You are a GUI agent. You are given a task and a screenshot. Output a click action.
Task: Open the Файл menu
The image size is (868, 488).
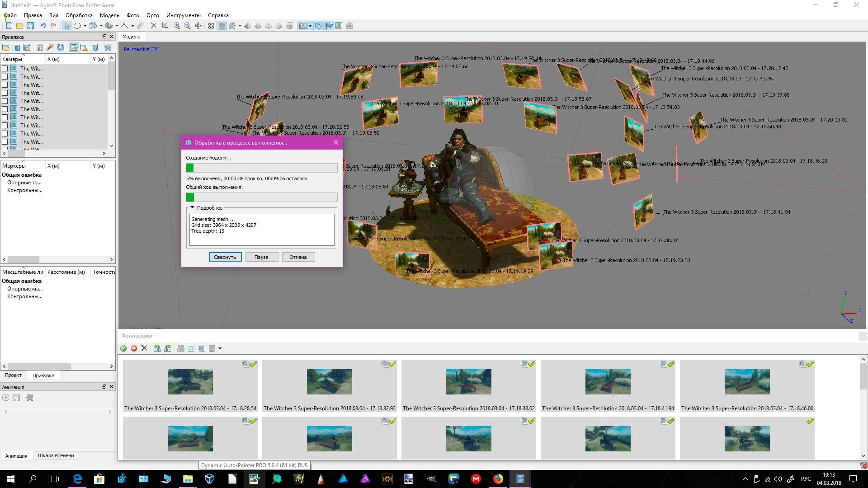(x=10, y=15)
